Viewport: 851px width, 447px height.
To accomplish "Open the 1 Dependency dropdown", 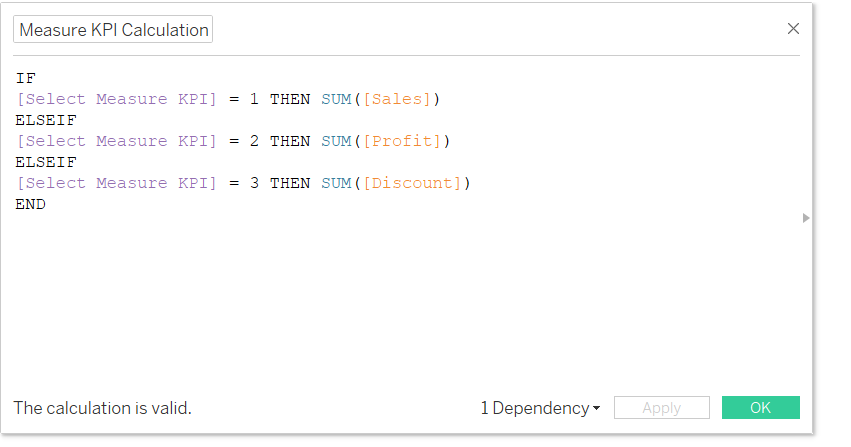I will 540,408.
